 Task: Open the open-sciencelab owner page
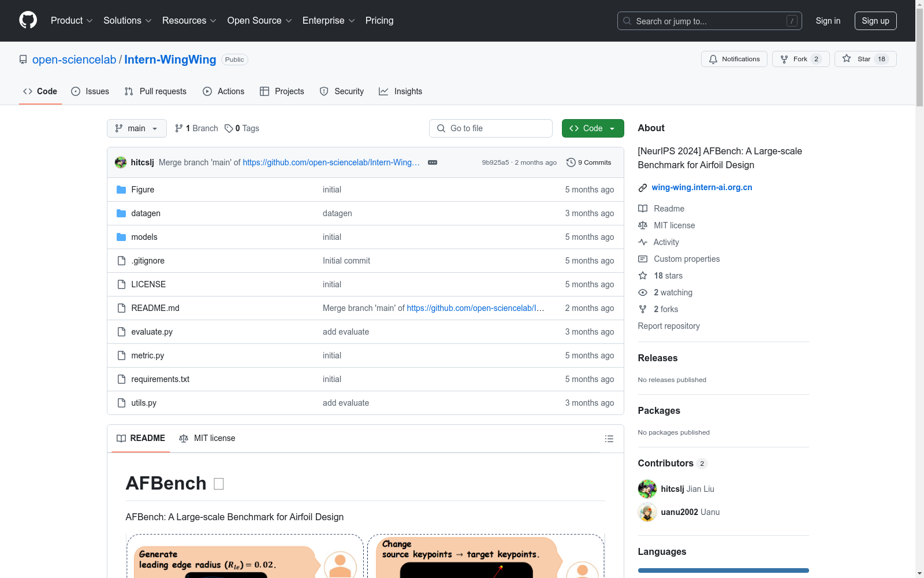coord(74,60)
